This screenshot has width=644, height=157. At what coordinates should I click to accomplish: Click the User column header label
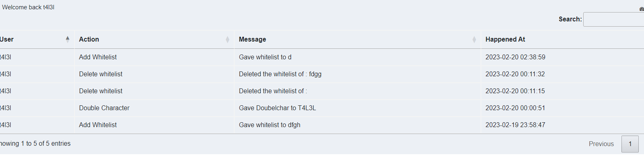click(6, 39)
